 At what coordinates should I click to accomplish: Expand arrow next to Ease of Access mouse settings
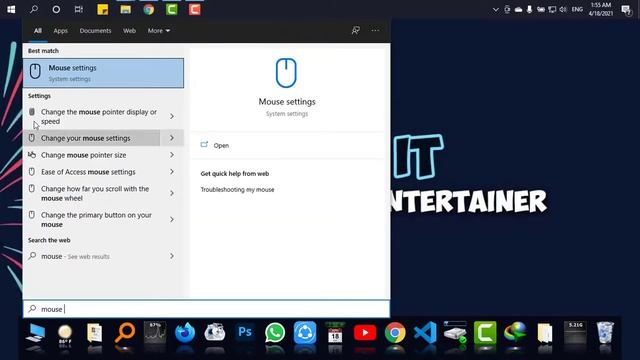click(x=172, y=172)
